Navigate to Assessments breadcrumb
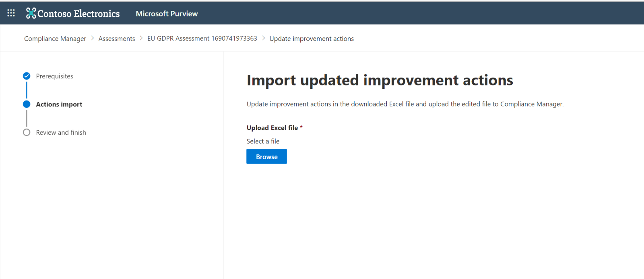Screen dimensions: 644x279 point(117,39)
